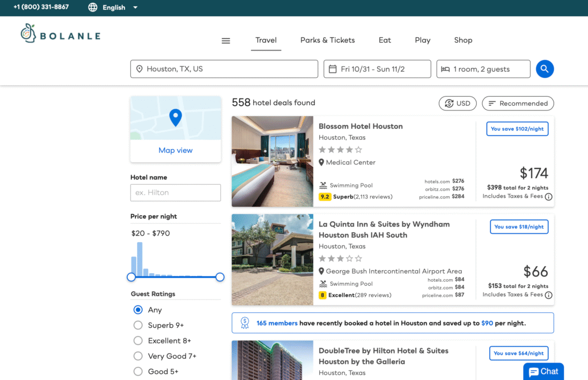Open the English language dropdown
Image resolution: width=588 pixels, height=380 pixels.
tap(114, 7)
